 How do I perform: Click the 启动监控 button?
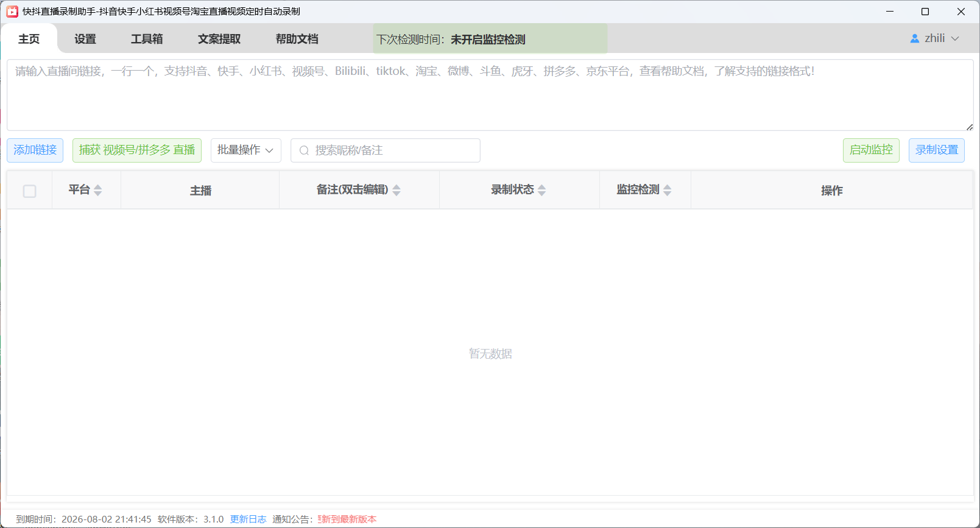click(871, 150)
